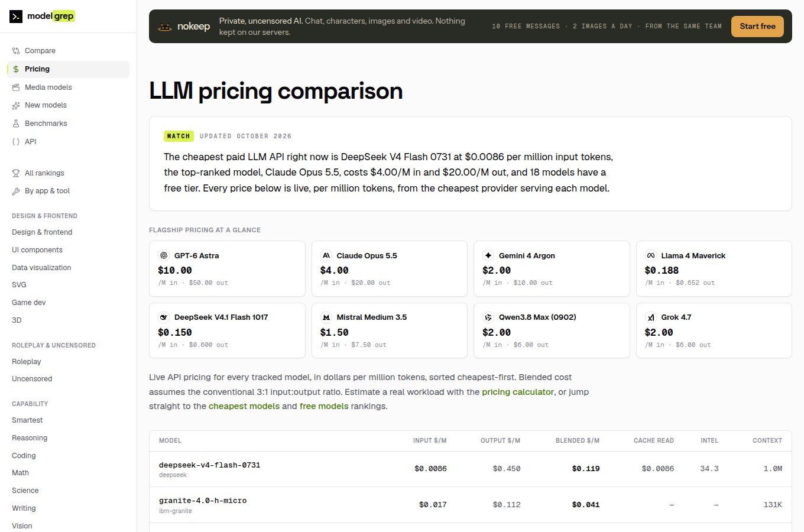Screen dimensions: 804x532
Task: Click the Media models icon
Action: coord(16,87)
